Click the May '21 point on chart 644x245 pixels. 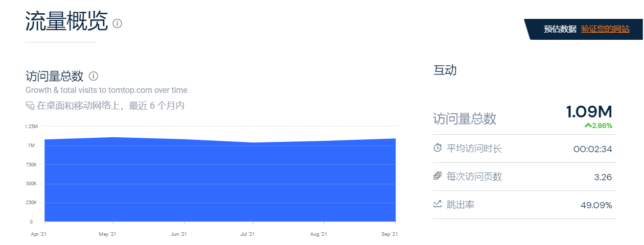113,137
